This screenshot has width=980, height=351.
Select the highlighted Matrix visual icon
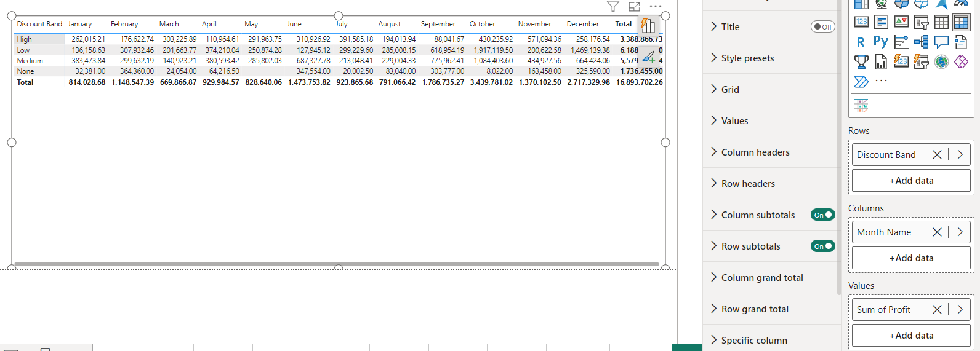click(x=961, y=22)
